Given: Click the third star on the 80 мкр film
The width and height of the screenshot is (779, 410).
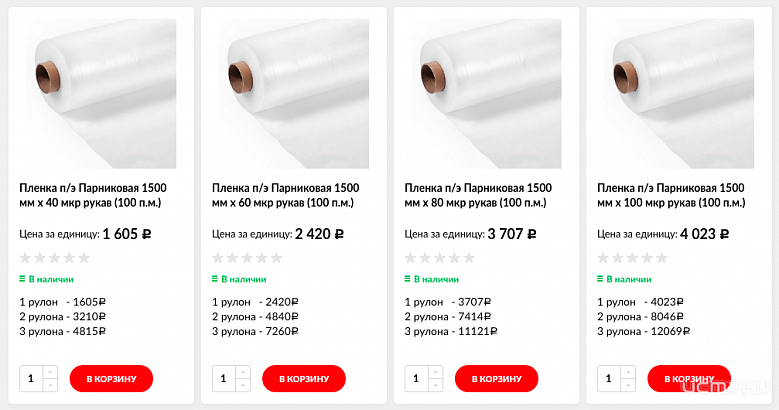Looking at the screenshot, I should pos(439,258).
